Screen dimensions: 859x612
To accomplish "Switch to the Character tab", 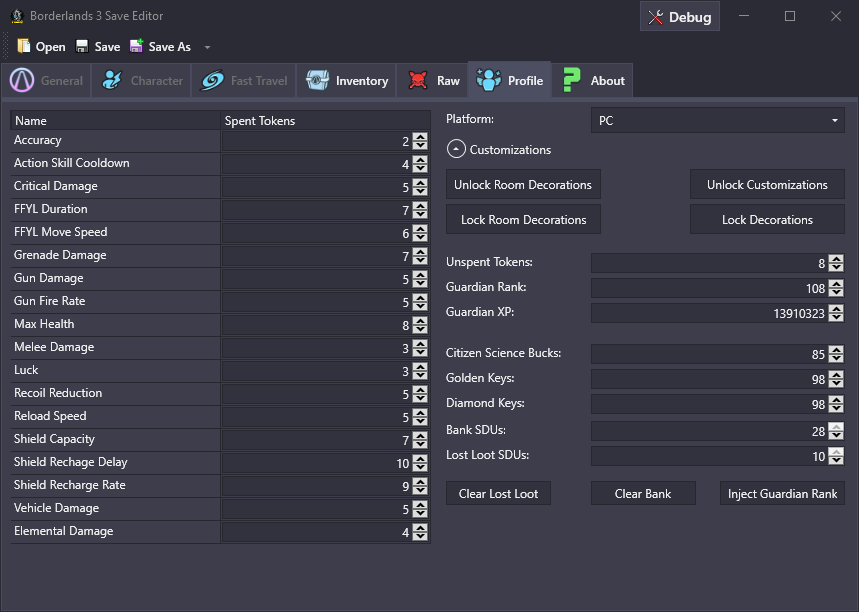I will (141, 81).
